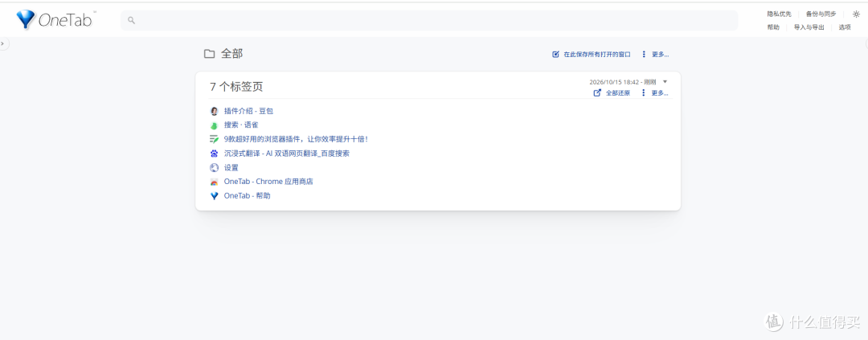Select the 全部 folder title

232,54
